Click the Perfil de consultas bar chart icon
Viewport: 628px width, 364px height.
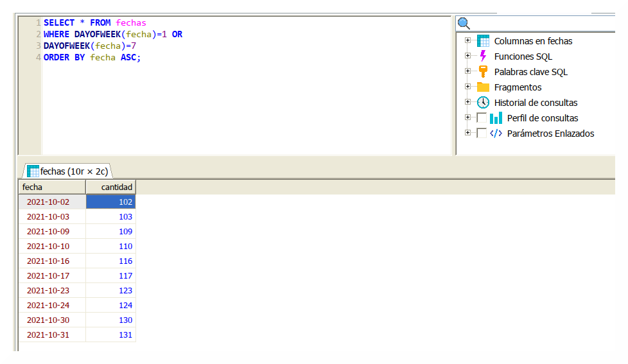[496, 118]
